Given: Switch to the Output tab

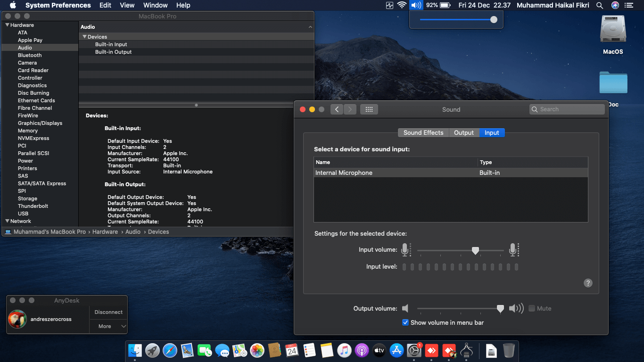Looking at the screenshot, I should (463, 133).
